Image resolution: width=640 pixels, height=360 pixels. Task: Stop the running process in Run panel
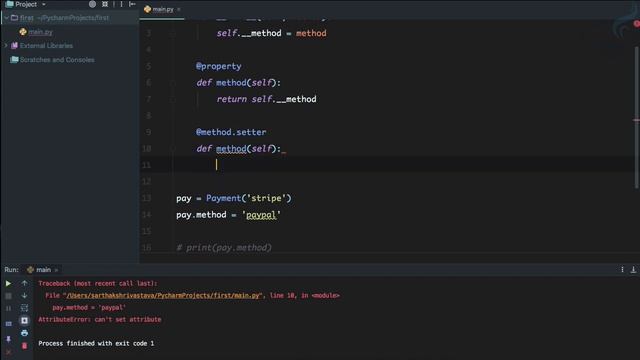point(8,296)
